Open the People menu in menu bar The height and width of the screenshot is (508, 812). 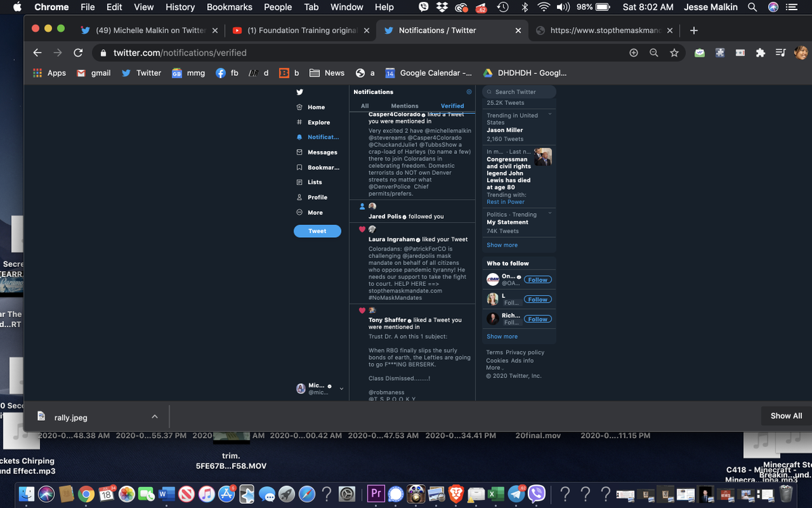coord(277,7)
